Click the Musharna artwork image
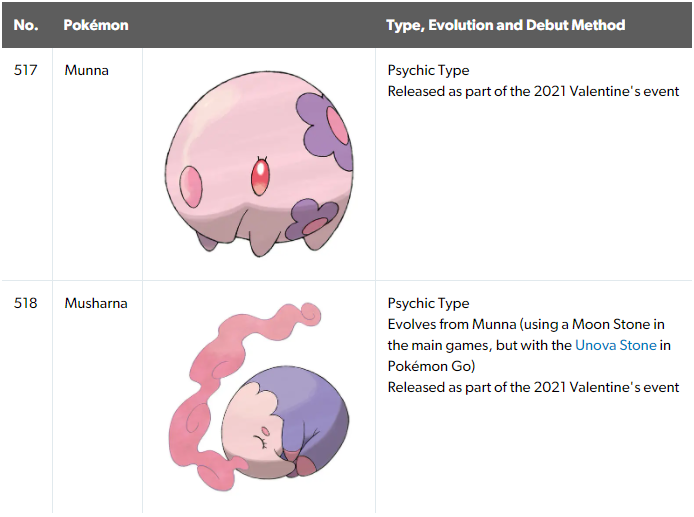This screenshot has height=517, width=694. (259, 397)
